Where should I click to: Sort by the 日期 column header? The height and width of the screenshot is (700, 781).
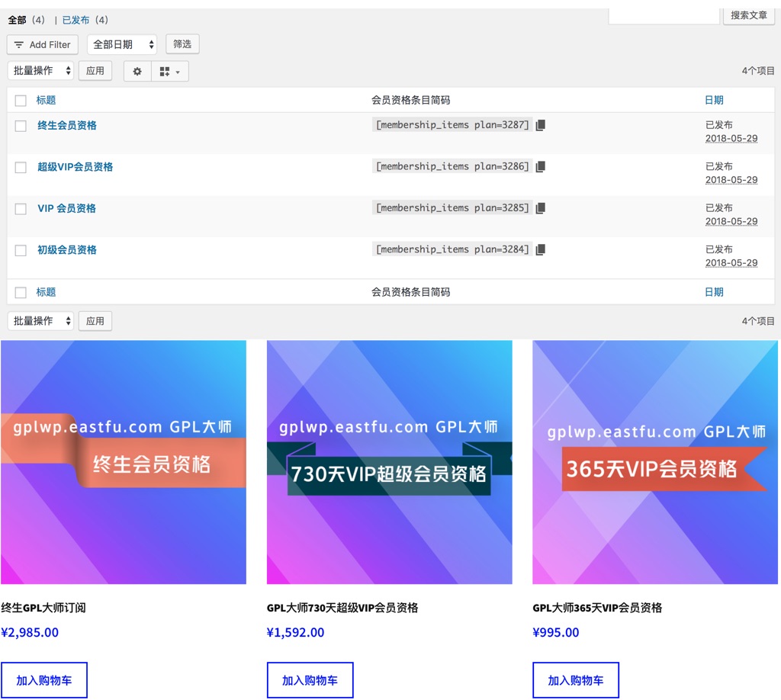point(714,100)
